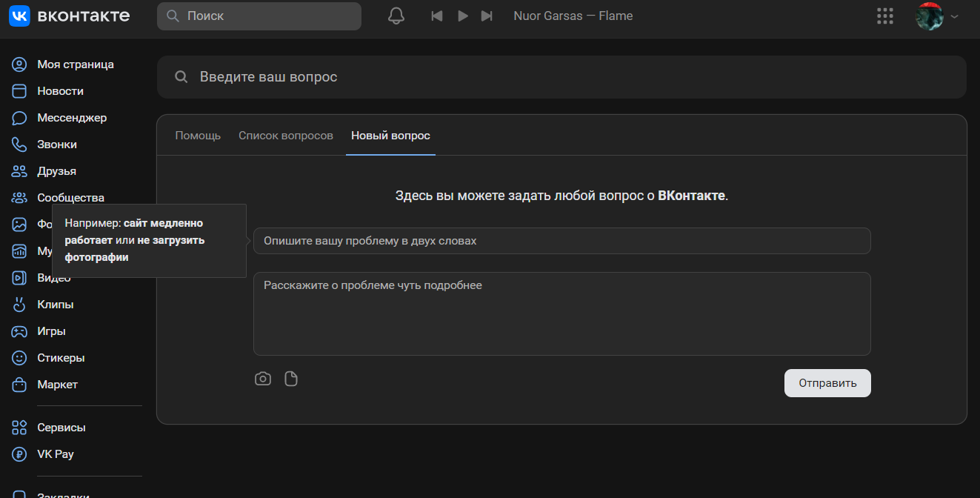
Task: Click the Stickers smiley icon
Action: pyautogui.click(x=19, y=358)
